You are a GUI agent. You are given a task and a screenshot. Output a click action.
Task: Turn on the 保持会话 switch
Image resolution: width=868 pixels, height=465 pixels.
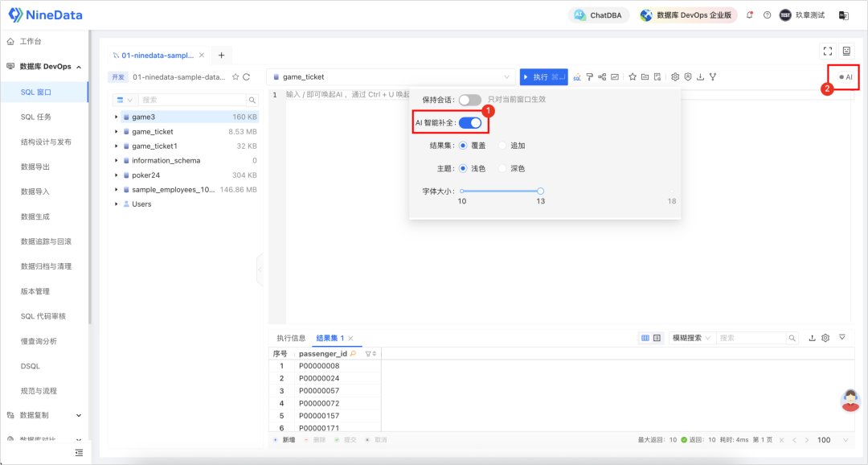click(x=469, y=100)
